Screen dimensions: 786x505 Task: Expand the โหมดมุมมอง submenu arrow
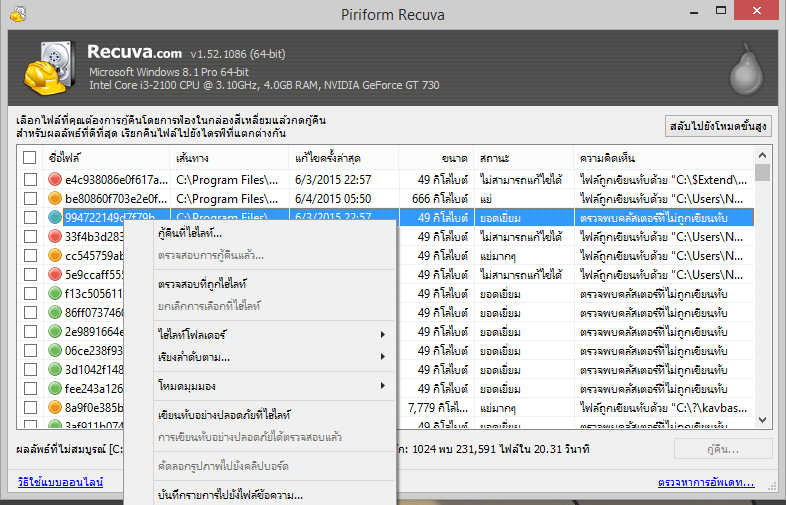[382, 386]
